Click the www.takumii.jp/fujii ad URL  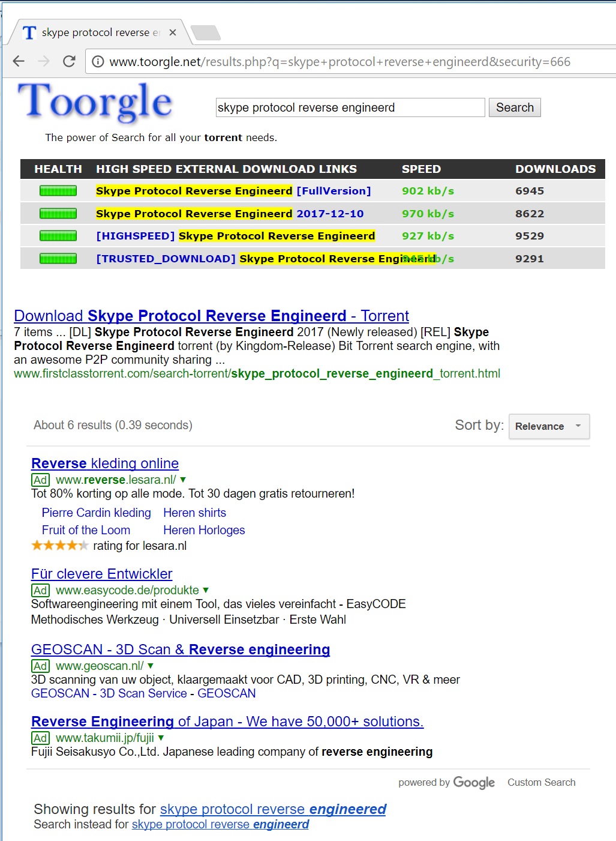(105, 738)
